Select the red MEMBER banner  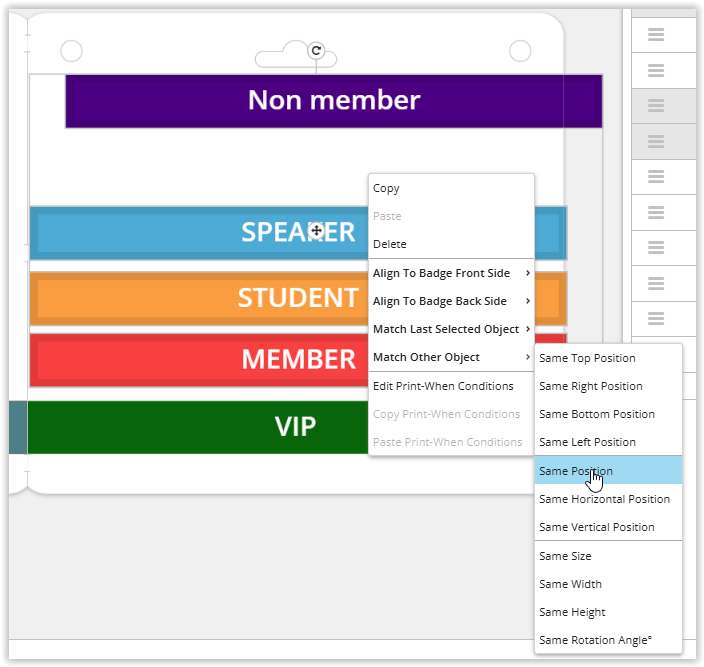pos(200,359)
